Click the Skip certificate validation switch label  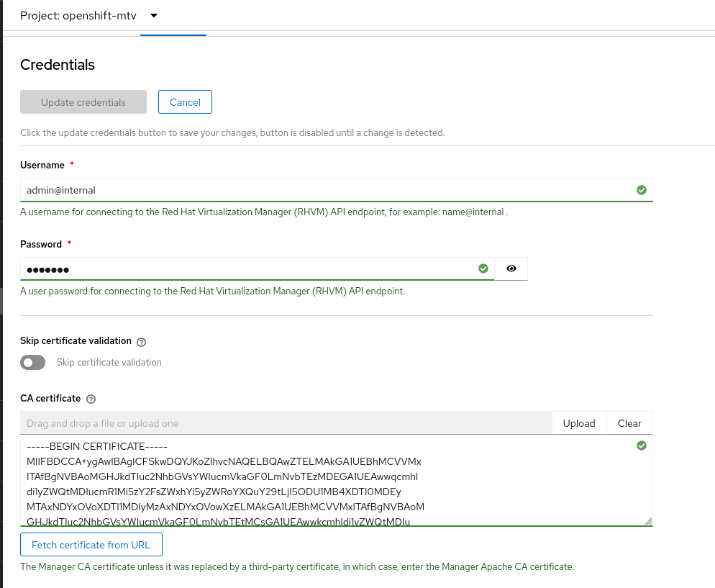(x=109, y=362)
